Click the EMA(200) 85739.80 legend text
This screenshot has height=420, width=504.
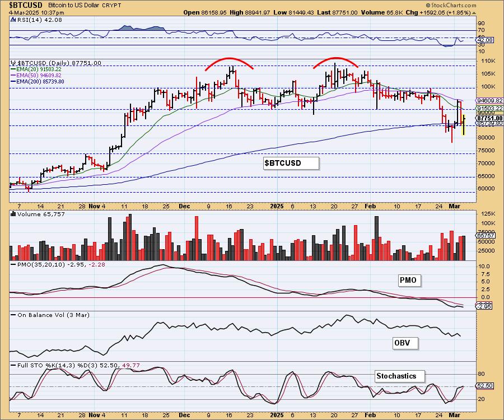[40, 82]
